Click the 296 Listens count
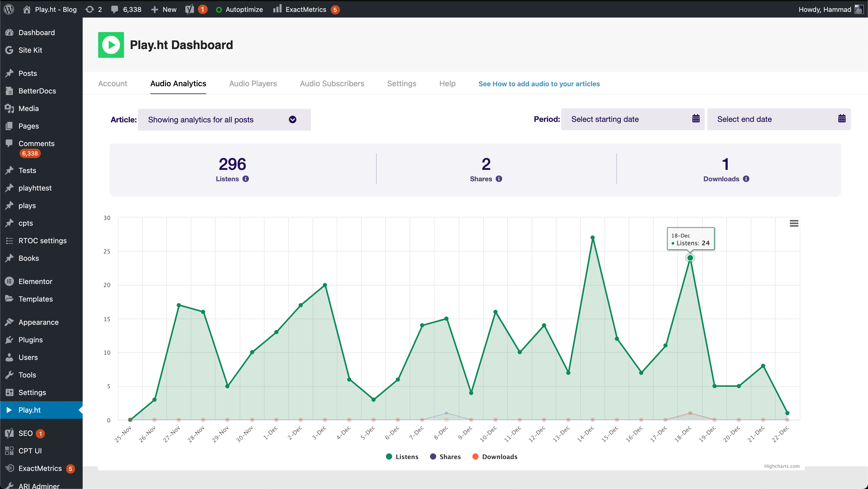 (x=232, y=164)
